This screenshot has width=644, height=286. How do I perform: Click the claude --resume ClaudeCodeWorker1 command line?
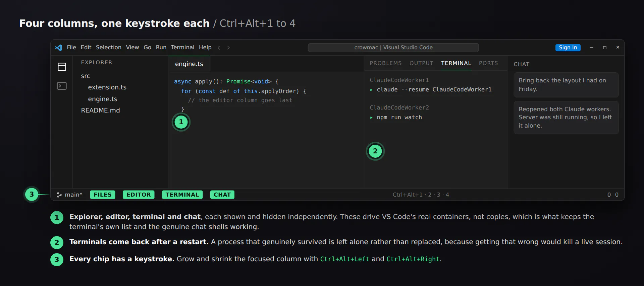[431, 90]
